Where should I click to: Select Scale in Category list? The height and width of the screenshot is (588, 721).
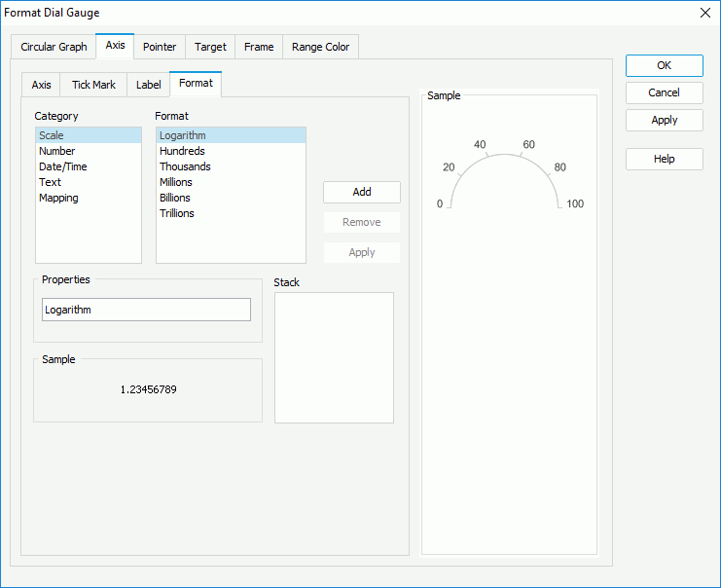coord(89,135)
